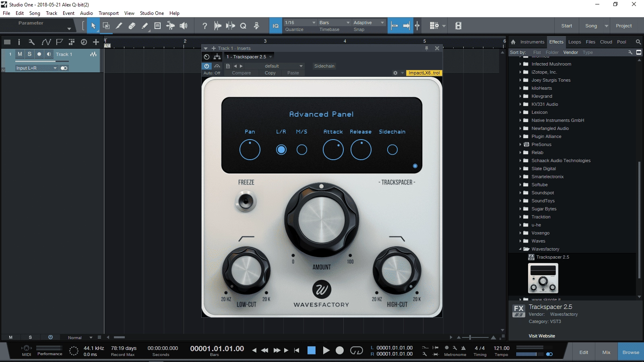The height and width of the screenshot is (362, 644).
Task: Mute Track 1
Action: 20,54
